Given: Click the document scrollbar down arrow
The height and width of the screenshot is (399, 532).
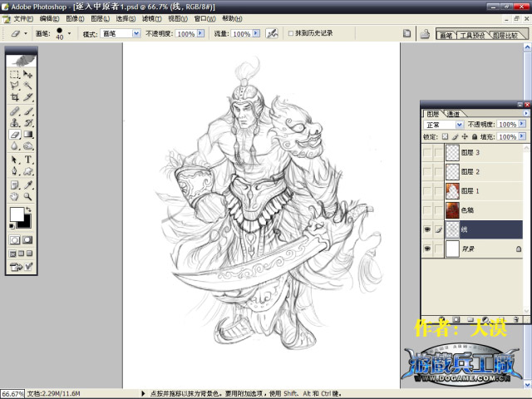Looking at the screenshot, I should tap(527, 384).
